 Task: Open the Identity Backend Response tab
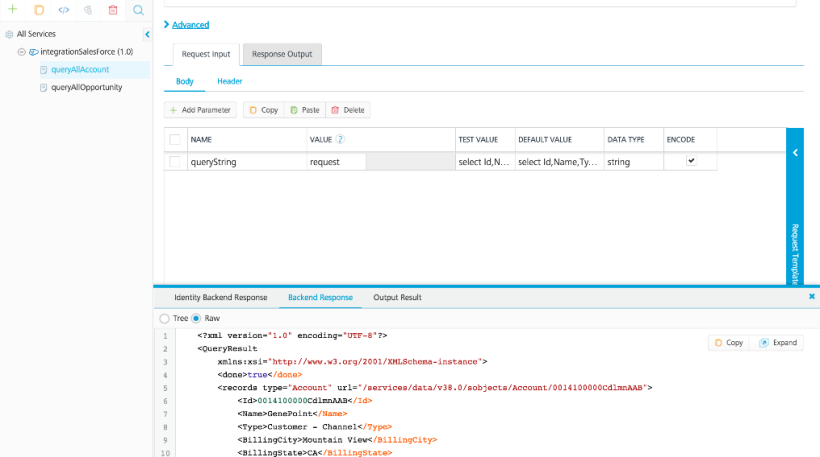pyautogui.click(x=221, y=298)
